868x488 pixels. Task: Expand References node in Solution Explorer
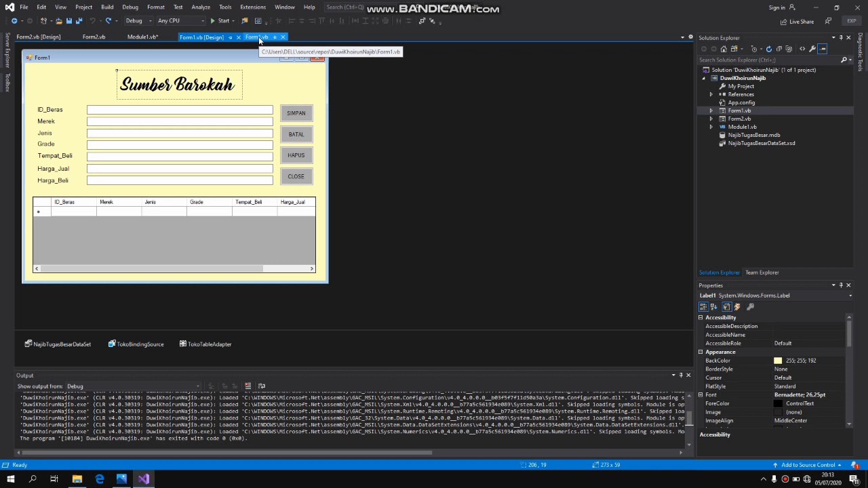coord(711,94)
